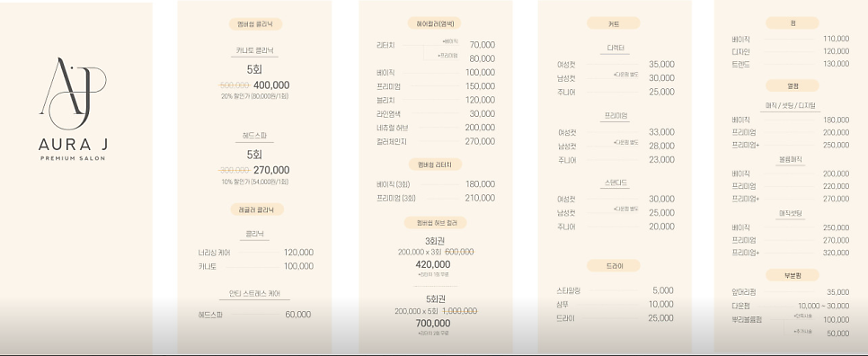The height and width of the screenshot is (356, 868).
Task: Select the 420,000 three-session herb color price
Action: click(433, 264)
